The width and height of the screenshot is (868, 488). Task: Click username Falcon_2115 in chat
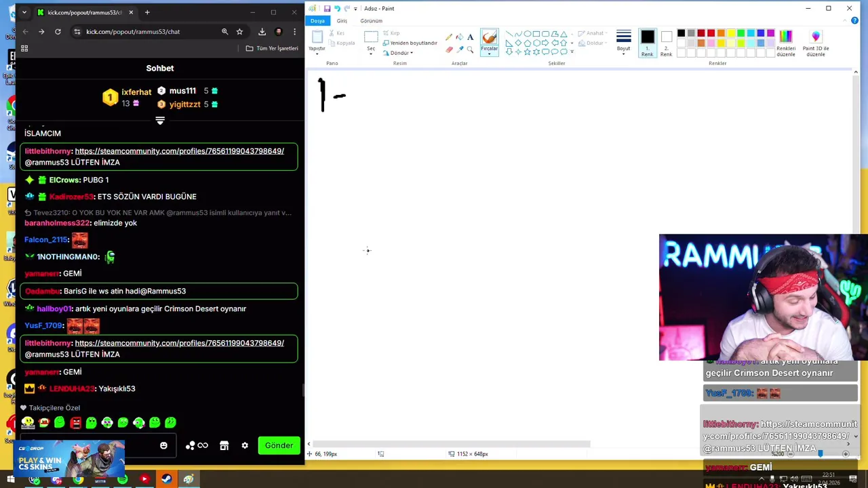46,239
